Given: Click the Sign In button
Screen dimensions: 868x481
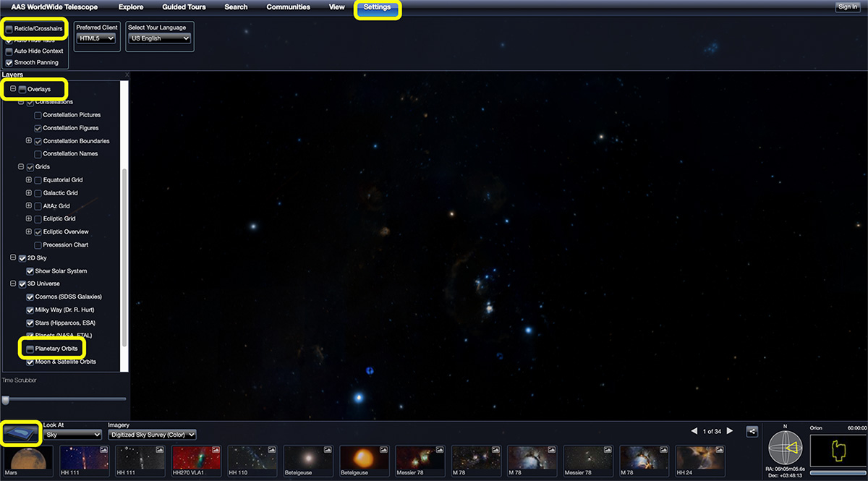Looking at the screenshot, I should click(847, 7).
